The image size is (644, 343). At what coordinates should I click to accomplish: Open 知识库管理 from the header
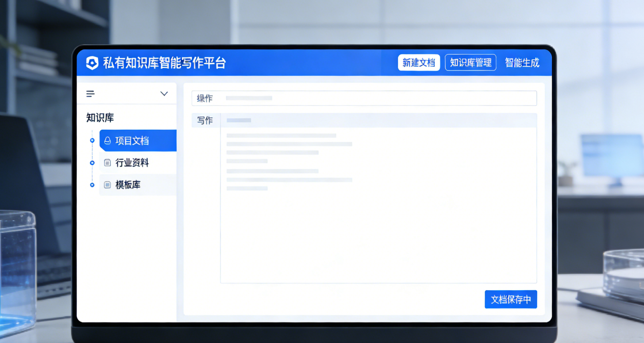pos(470,63)
